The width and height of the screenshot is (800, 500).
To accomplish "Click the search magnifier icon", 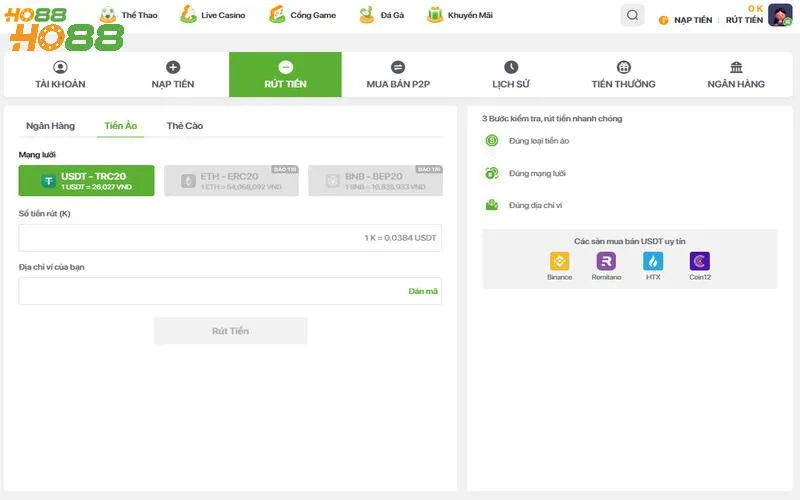I will (632, 15).
